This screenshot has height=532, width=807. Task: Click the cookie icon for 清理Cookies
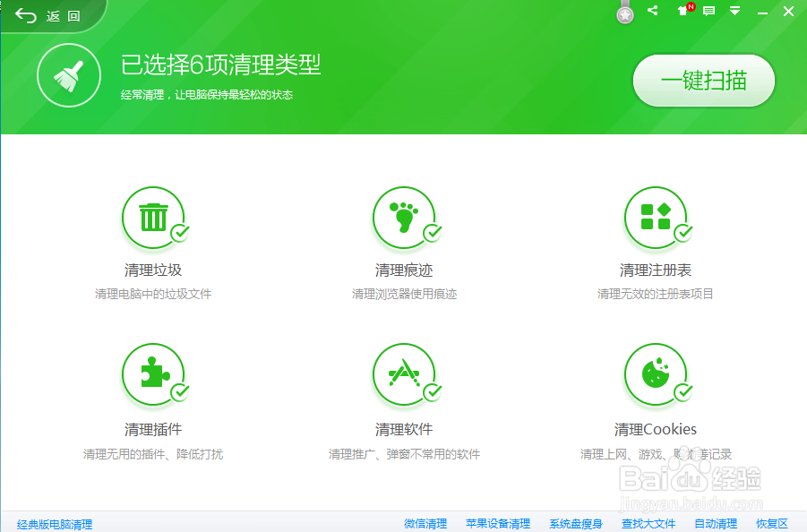pos(657,374)
